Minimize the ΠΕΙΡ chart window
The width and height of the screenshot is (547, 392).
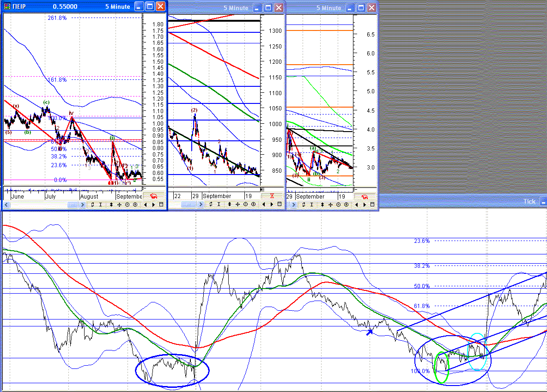coord(139,6)
